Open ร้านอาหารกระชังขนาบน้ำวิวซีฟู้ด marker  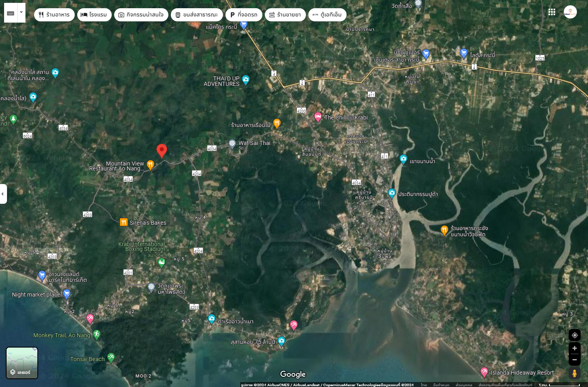coord(444,230)
